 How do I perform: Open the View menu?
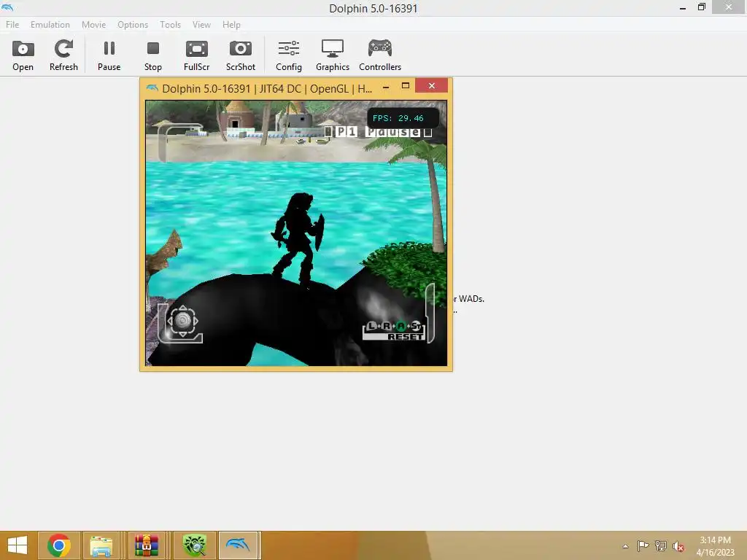pos(201,25)
